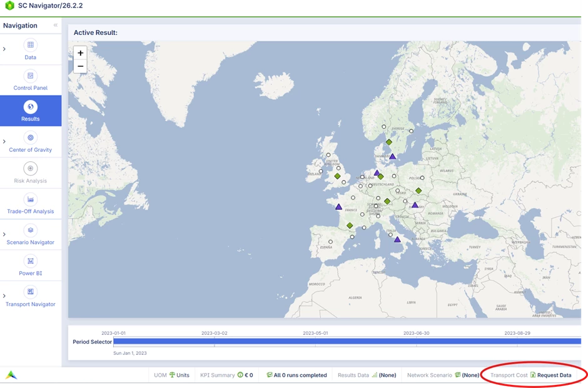Open the Center of Gravity icon
This screenshot has height=388, width=588.
click(31, 137)
